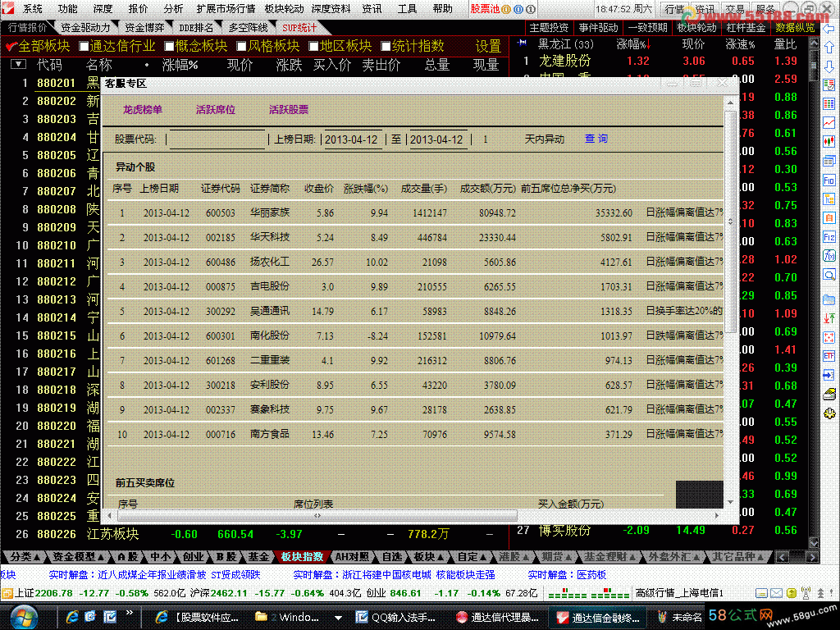Open the 分析 menu
Image resolution: width=840 pixels, height=630 pixels.
click(x=173, y=9)
